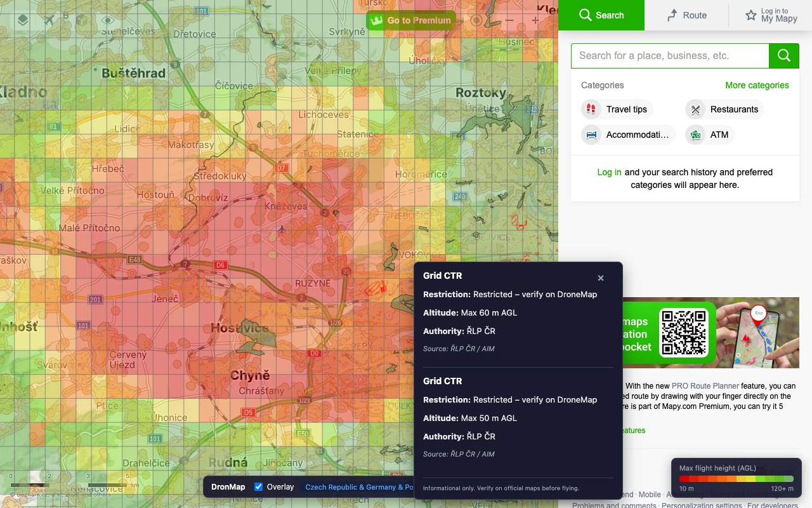Uncheck the DronMap Overlay checkbox
This screenshot has width=812, height=508.
coord(258,487)
